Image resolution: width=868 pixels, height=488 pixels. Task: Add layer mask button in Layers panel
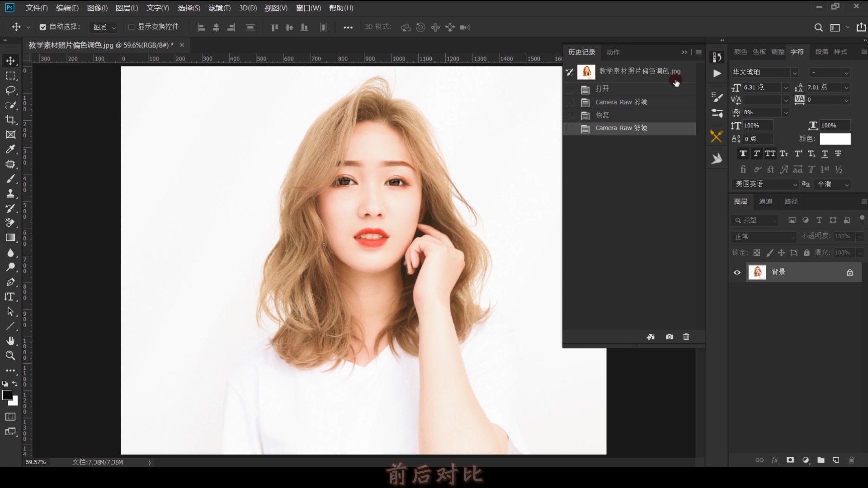790,460
